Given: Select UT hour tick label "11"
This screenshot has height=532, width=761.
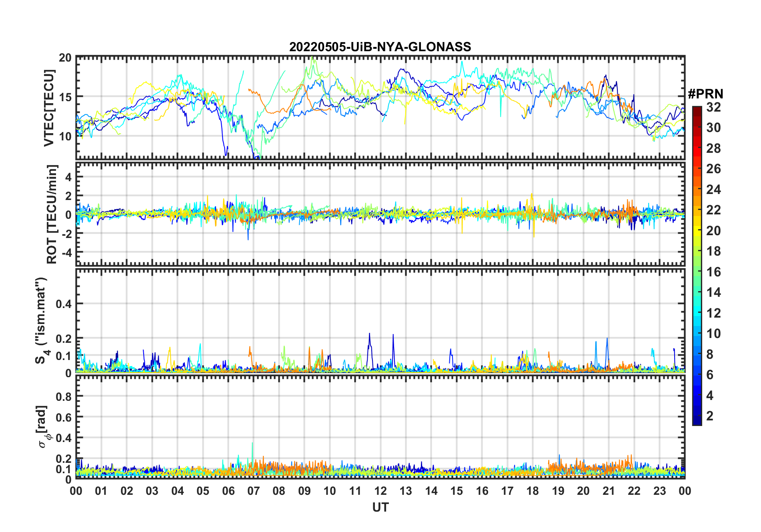Looking at the screenshot, I should tap(355, 491).
